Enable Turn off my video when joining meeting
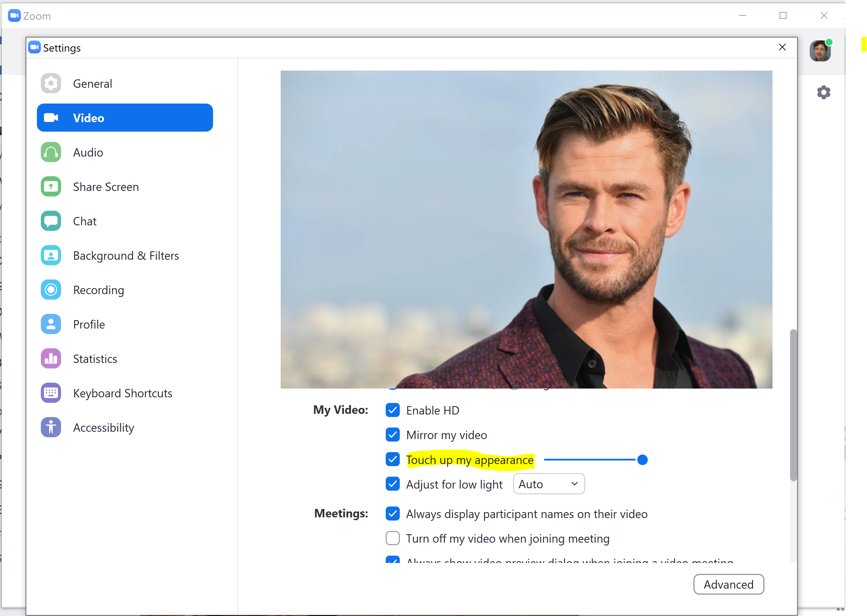This screenshot has width=867, height=616. 392,538
